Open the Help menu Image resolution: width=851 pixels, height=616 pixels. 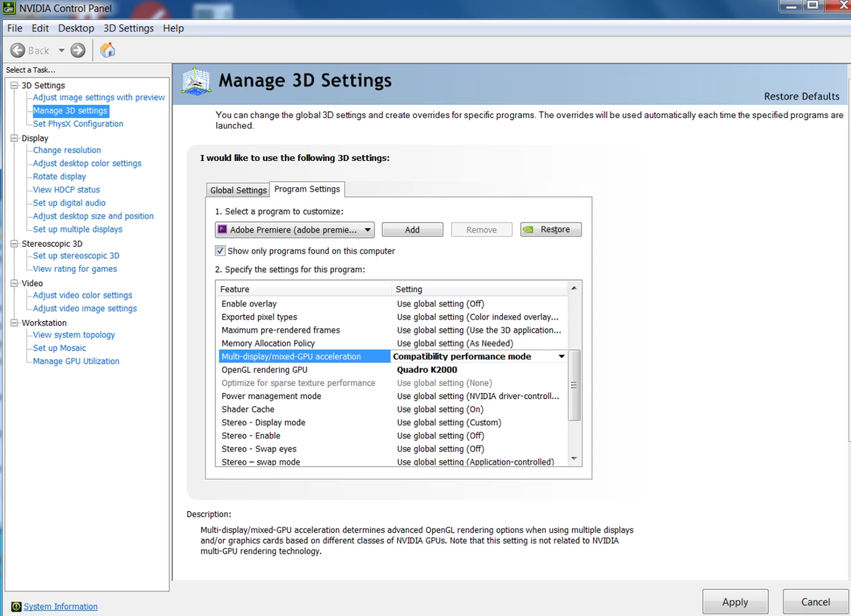[x=173, y=28]
